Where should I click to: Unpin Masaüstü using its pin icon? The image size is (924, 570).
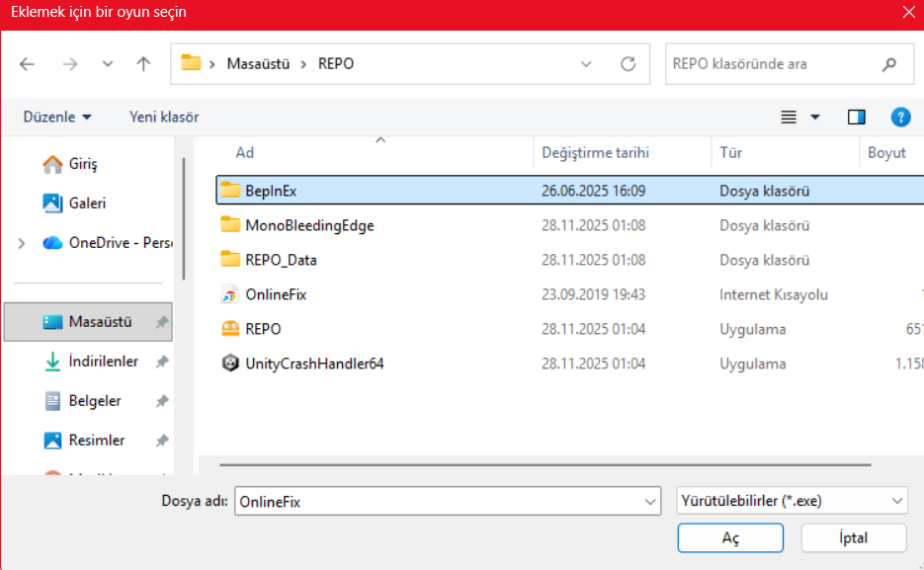pyautogui.click(x=161, y=322)
